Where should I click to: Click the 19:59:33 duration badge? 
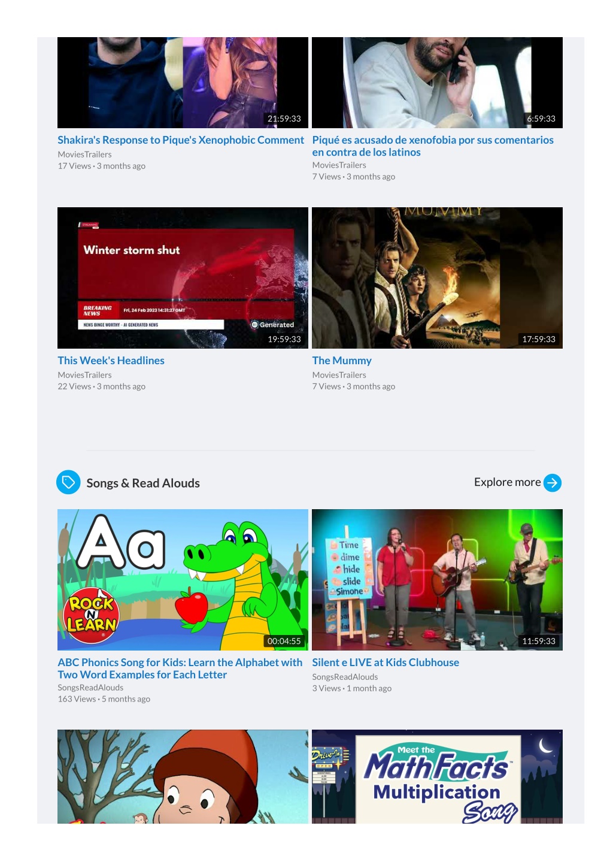pos(284,339)
